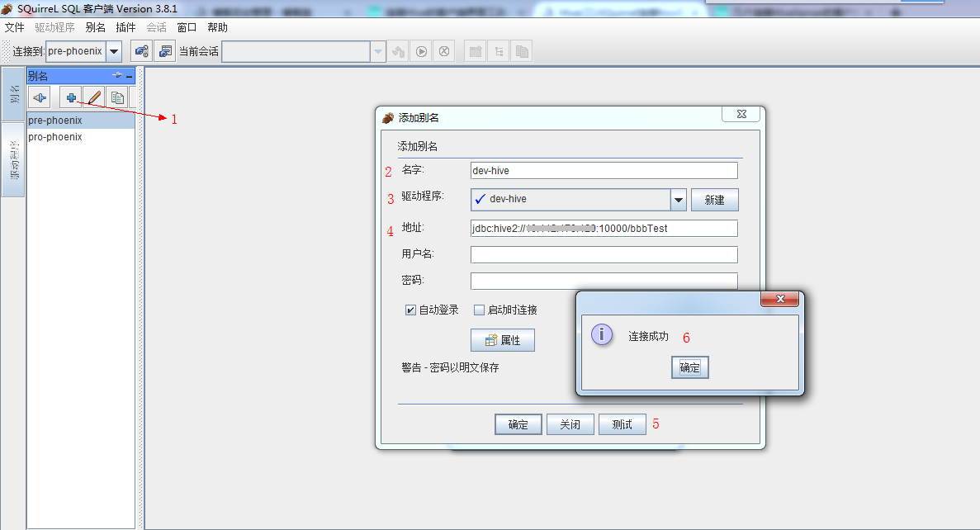This screenshot has width=980, height=530.
Task: Switch to the 别名 vertical side tab
Action: click(13, 94)
